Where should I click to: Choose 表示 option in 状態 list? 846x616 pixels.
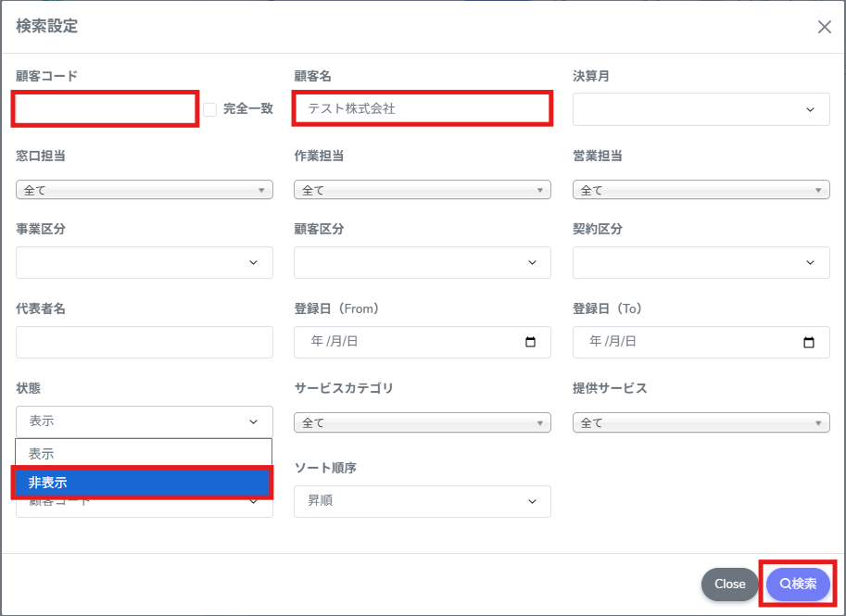[143, 454]
